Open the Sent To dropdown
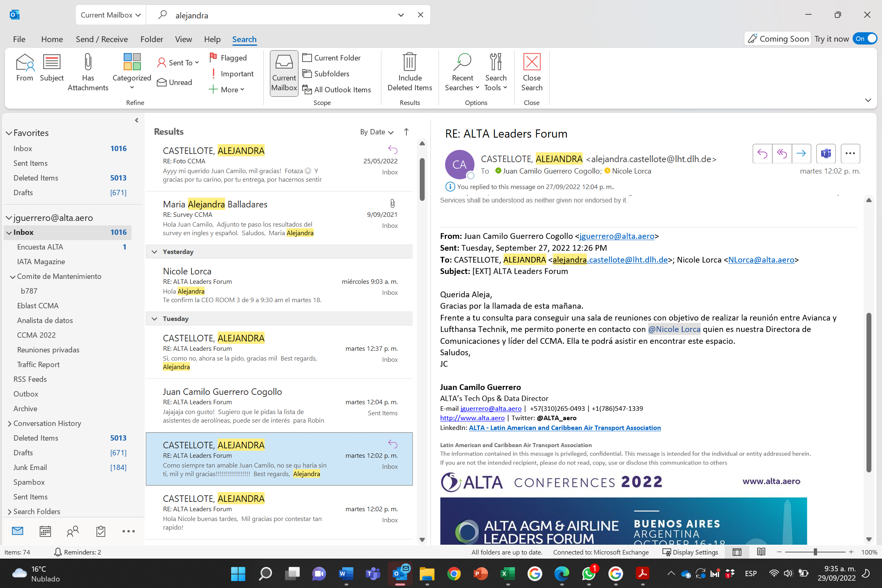The height and width of the screenshot is (588, 882). click(178, 62)
